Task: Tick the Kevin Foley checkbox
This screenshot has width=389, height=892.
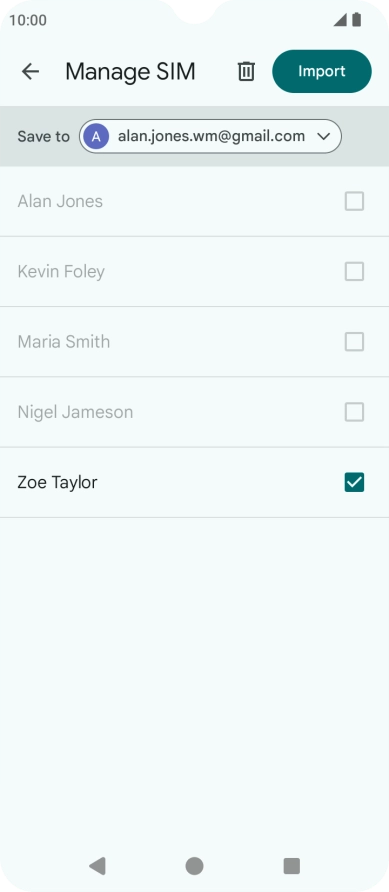Action: click(354, 271)
